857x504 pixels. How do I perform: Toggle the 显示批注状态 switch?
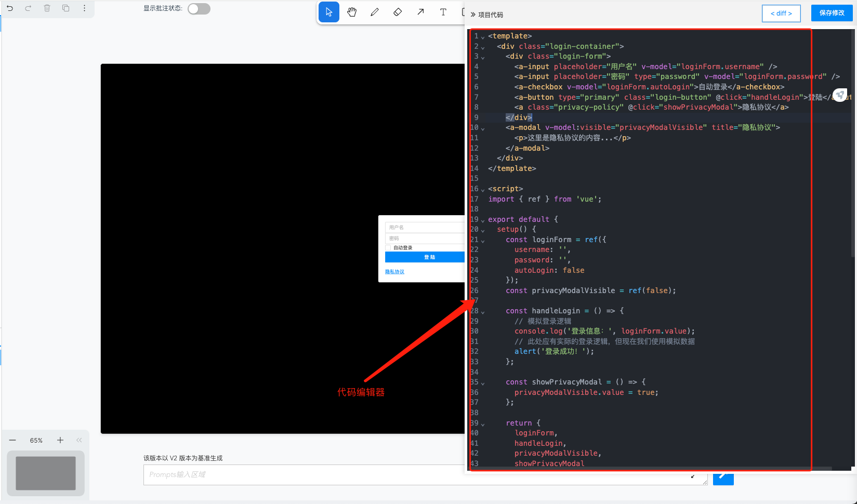(x=199, y=9)
